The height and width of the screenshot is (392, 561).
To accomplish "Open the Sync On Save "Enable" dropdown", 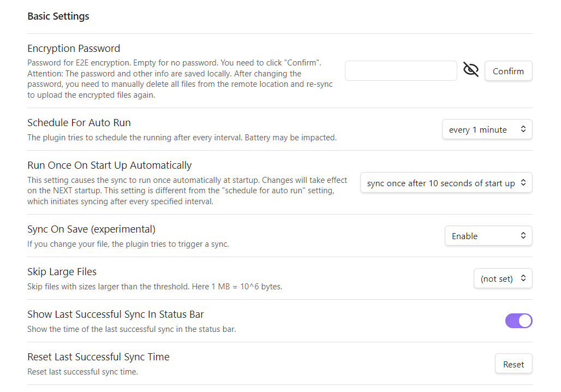I will [489, 236].
